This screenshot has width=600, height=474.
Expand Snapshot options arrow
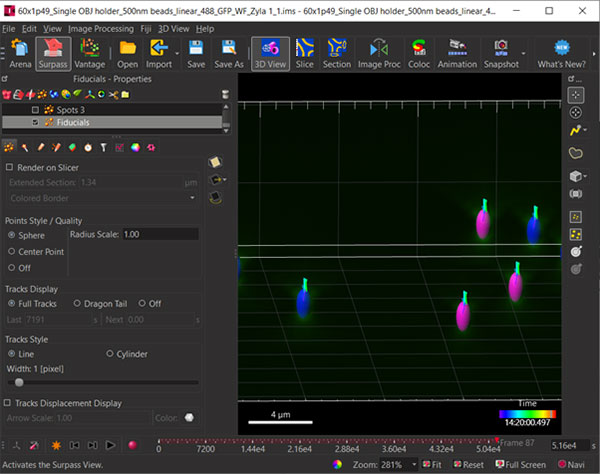[x=523, y=54]
